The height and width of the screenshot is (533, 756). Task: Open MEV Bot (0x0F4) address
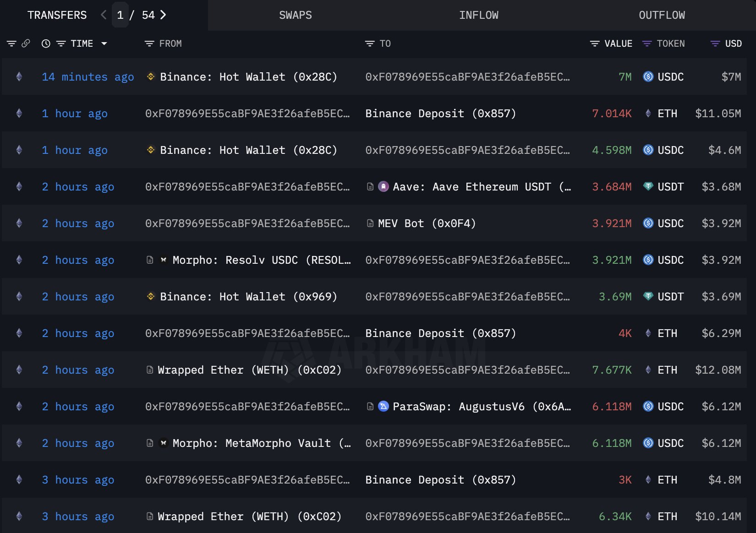point(427,223)
